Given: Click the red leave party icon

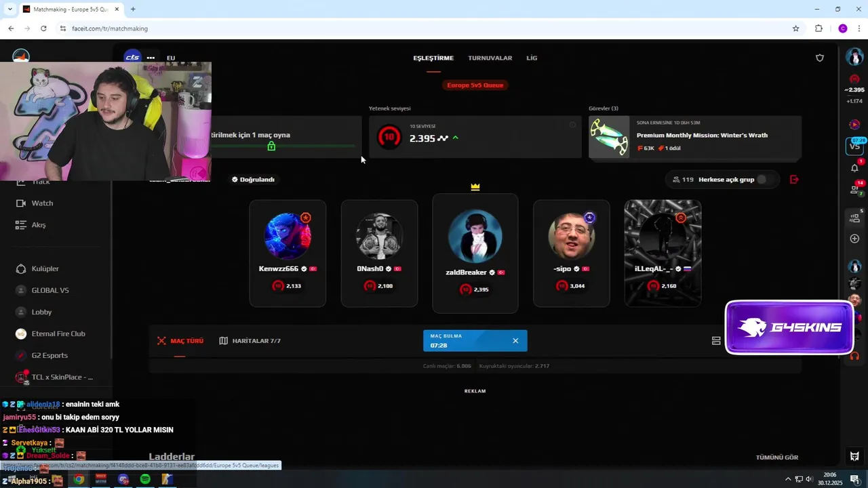Looking at the screenshot, I should coord(794,180).
